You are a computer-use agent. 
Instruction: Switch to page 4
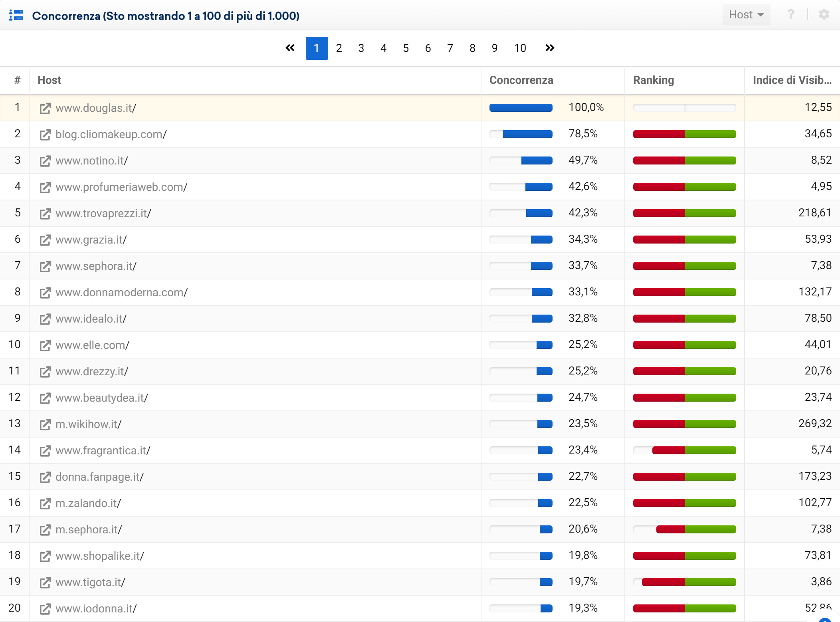click(383, 48)
